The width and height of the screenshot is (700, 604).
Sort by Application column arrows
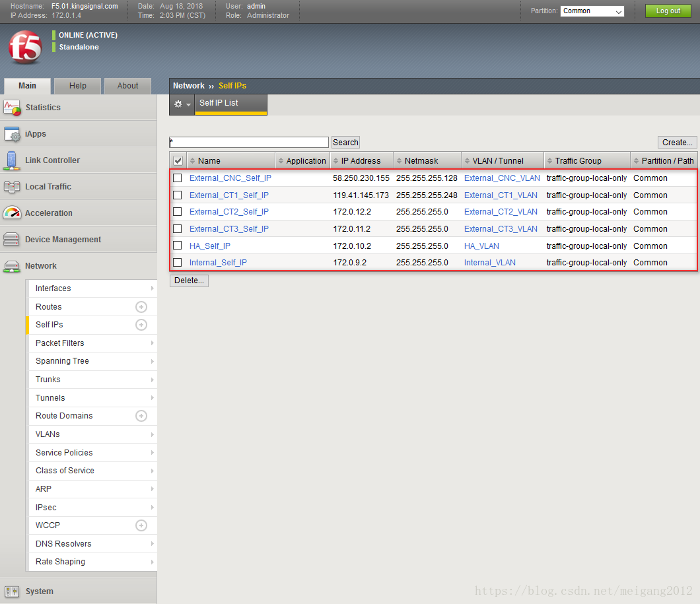coord(281,161)
